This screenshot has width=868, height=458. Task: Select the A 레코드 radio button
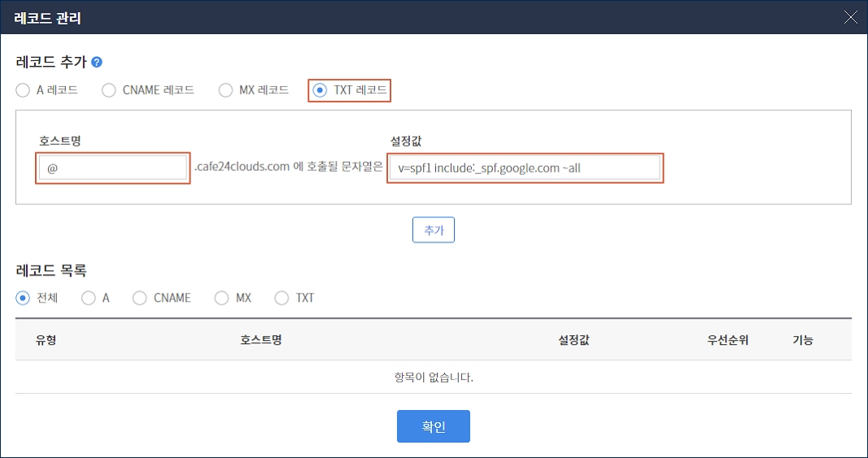pos(23,90)
